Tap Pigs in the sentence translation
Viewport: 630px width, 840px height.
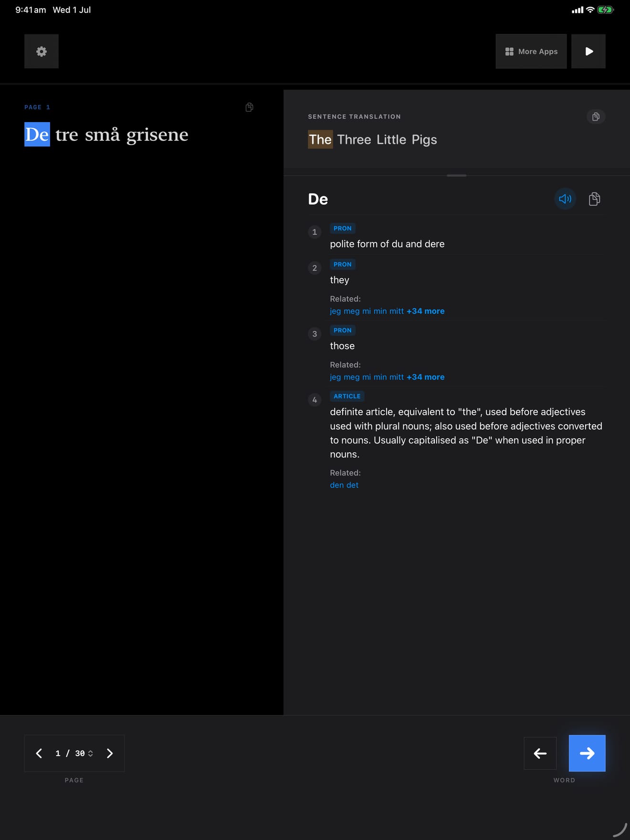(424, 140)
